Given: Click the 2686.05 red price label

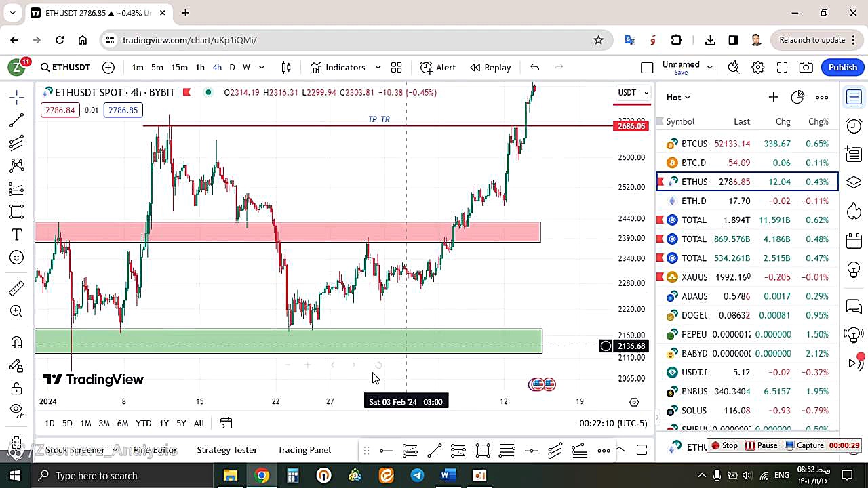Looking at the screenshot, I should click(631, 126).
